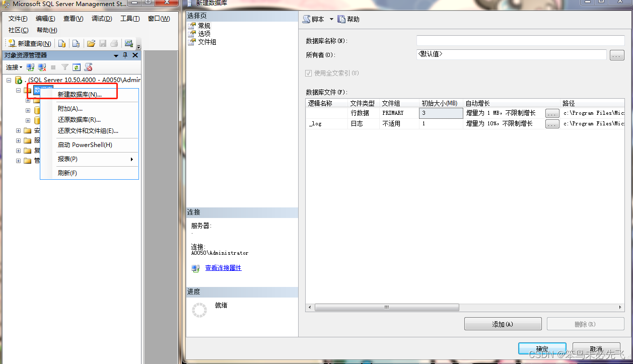Collapse the SQL Server instance node
The image size is (633, 364).
tap(9, 80)
